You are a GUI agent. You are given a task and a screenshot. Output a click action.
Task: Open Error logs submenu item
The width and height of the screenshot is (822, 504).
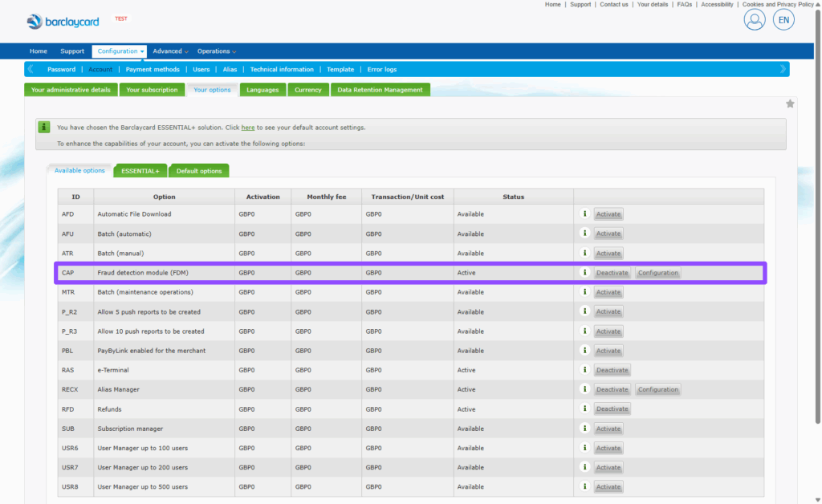pyautogui.click(x=381, y=69)
